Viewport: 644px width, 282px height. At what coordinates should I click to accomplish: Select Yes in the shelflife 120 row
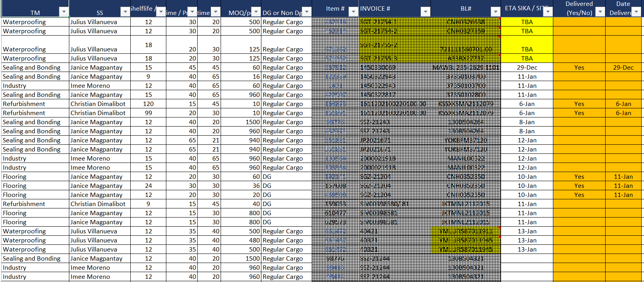tap(579, 104)
